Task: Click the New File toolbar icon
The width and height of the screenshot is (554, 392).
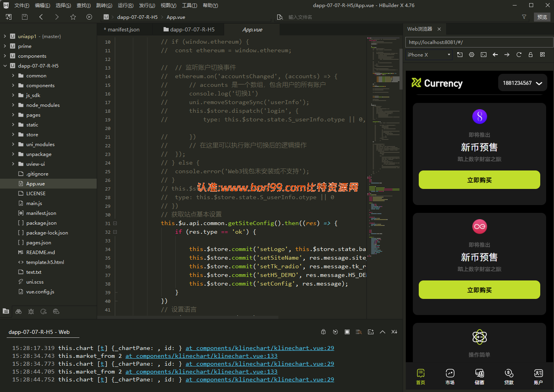Action: (x=9, y=17)
